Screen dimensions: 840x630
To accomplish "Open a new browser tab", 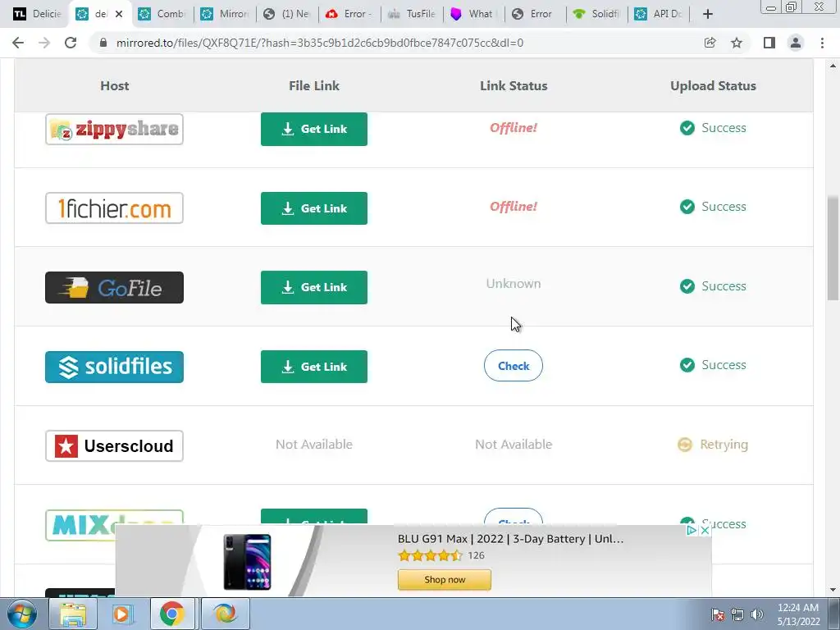I will coord(708,14).
